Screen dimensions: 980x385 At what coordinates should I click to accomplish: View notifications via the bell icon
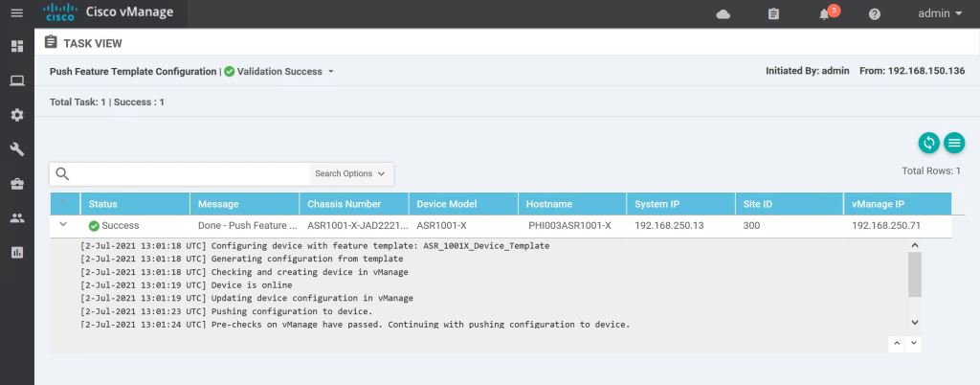pyautogui.click(x=824, y=14)
